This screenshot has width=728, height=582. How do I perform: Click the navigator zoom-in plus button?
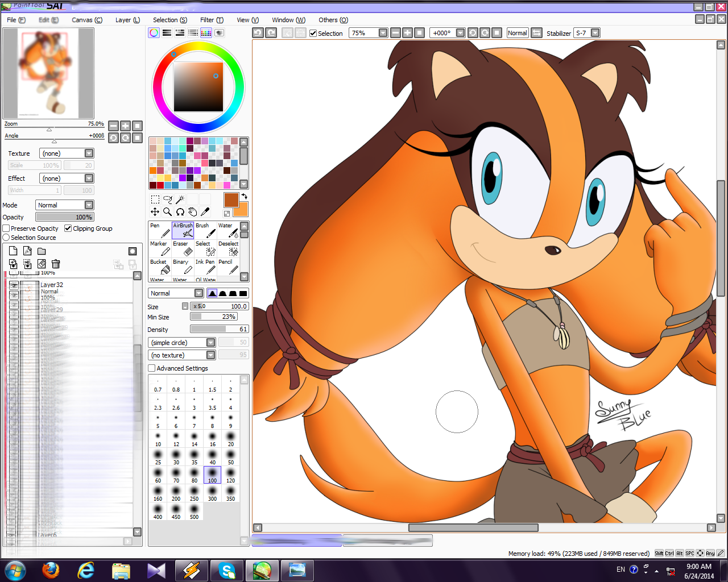click(x=126, y=126)
